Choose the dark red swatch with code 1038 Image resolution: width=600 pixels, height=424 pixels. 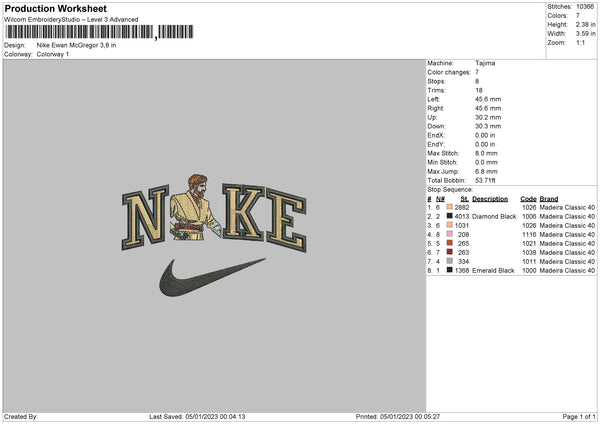[450, 252]
